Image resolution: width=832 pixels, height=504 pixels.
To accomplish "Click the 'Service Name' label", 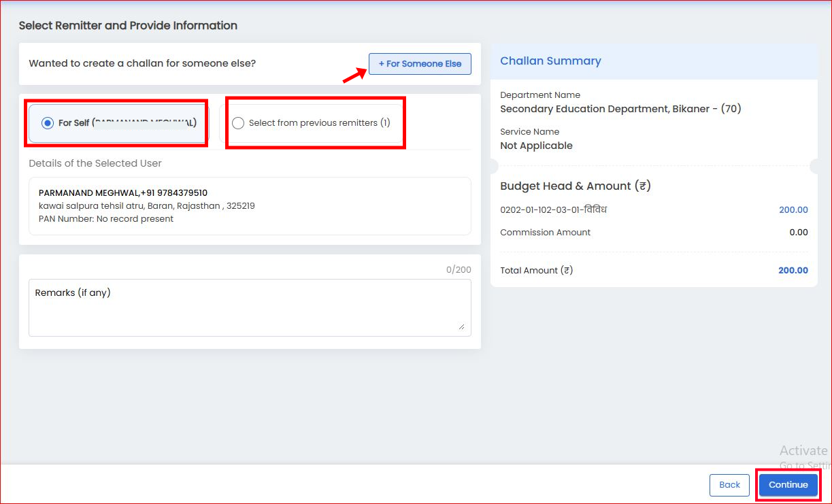I will point(529,132).
